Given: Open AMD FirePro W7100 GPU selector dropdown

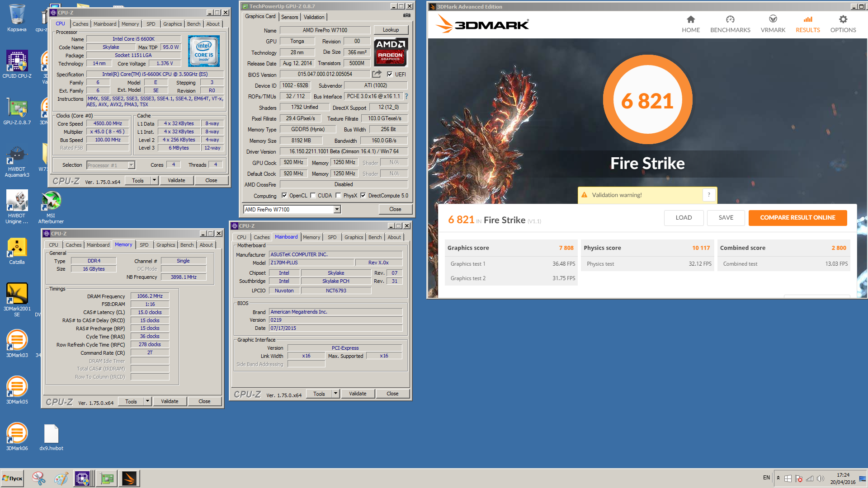Looking at the screenshot, I should [x=337, y=209].
